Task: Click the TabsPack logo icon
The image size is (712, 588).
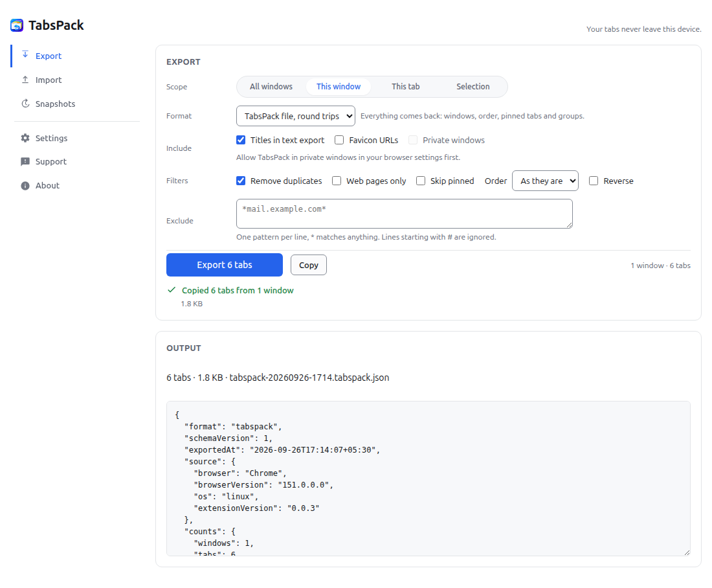Action: click(17, 25)
